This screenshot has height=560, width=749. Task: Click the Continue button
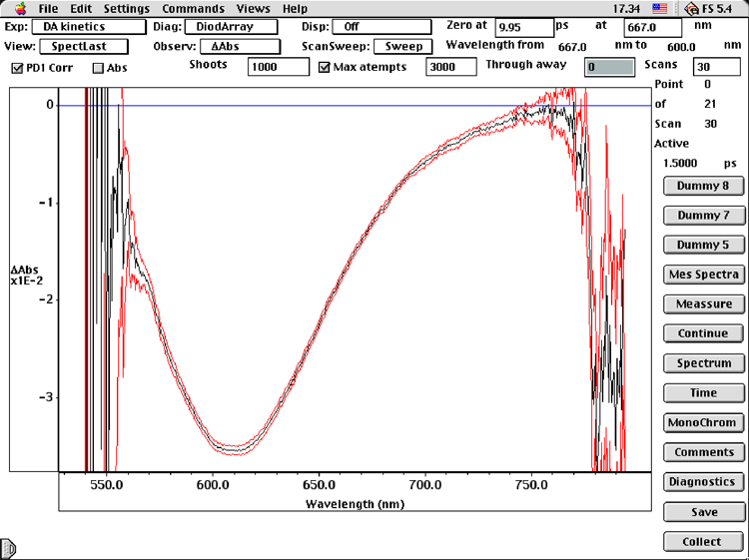(x=704, y=333)
